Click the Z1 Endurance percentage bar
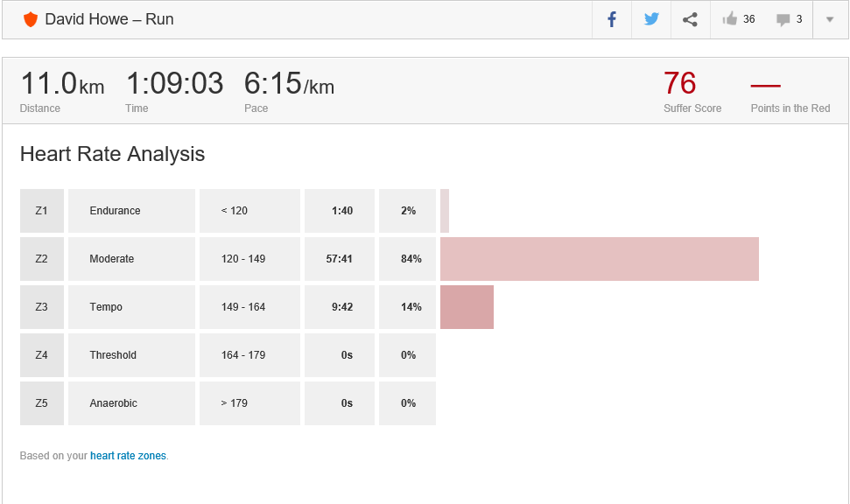The height and width of the screenshot is (504, 850). click(445, 211)
